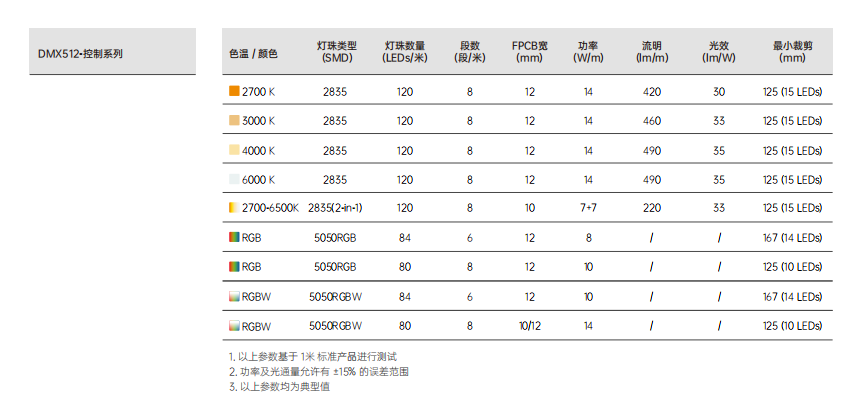
Task: Click the 光效 (lm/W) column header
Action: point(719,51)
